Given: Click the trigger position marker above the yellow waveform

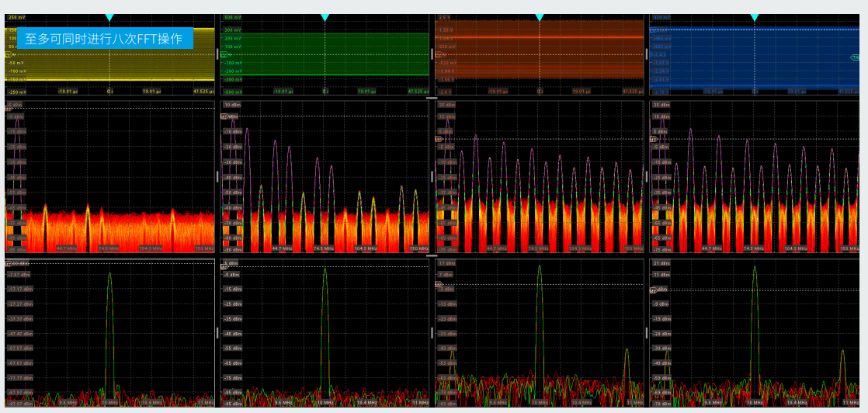Looking at the screenshot, I should 109,17.
